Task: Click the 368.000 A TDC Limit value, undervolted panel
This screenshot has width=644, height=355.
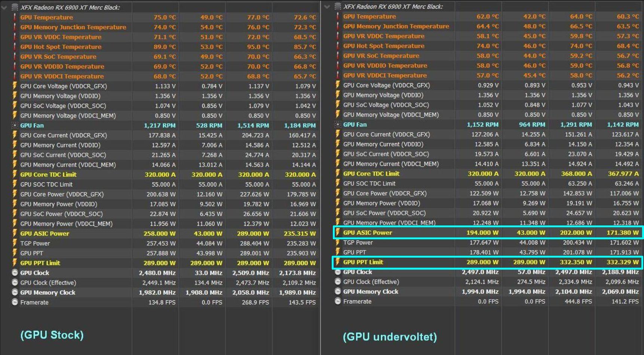Action: pyautogui.click(x=576, y=174)
